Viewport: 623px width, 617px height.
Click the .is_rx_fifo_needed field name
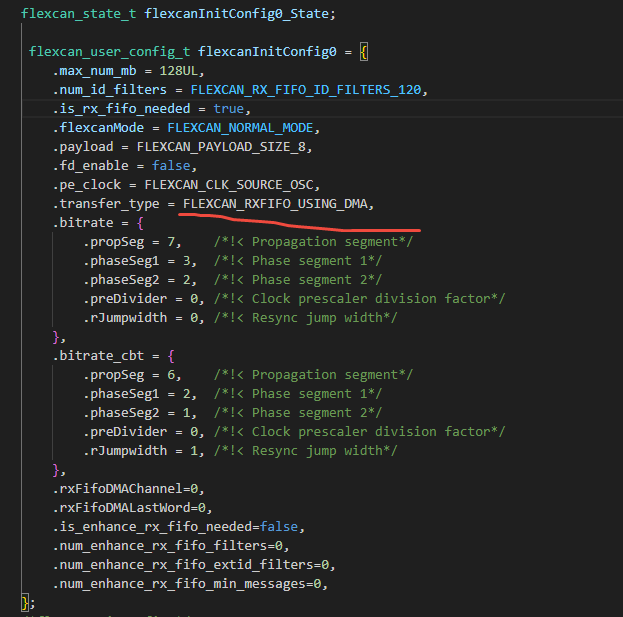click(x=121, y=109)
